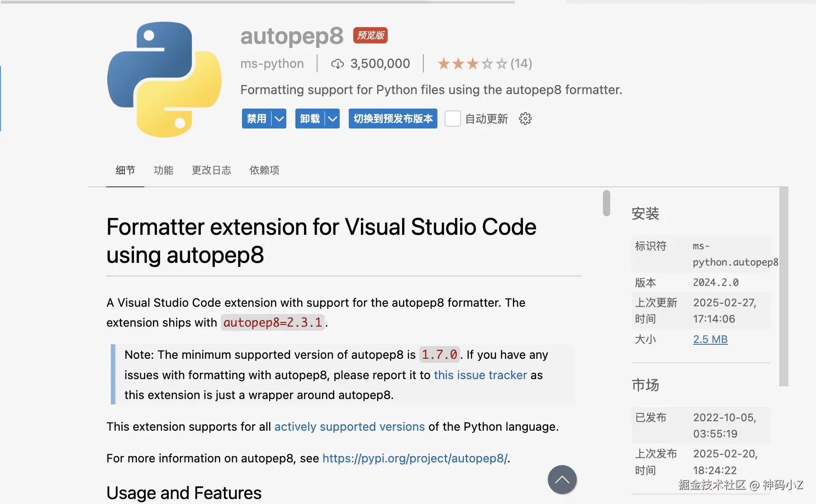Click the 版本 version label
The width and height of the screenshot is (816, 504).
[645, 283]
